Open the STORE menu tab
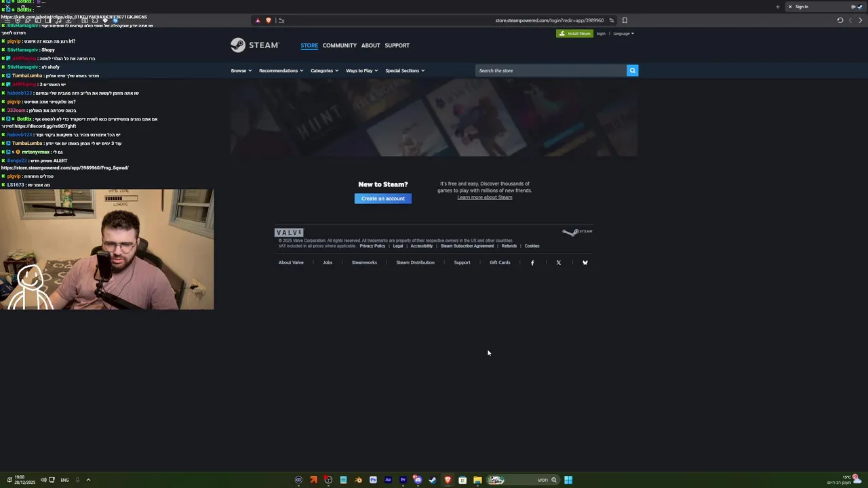 pos(309,45)
